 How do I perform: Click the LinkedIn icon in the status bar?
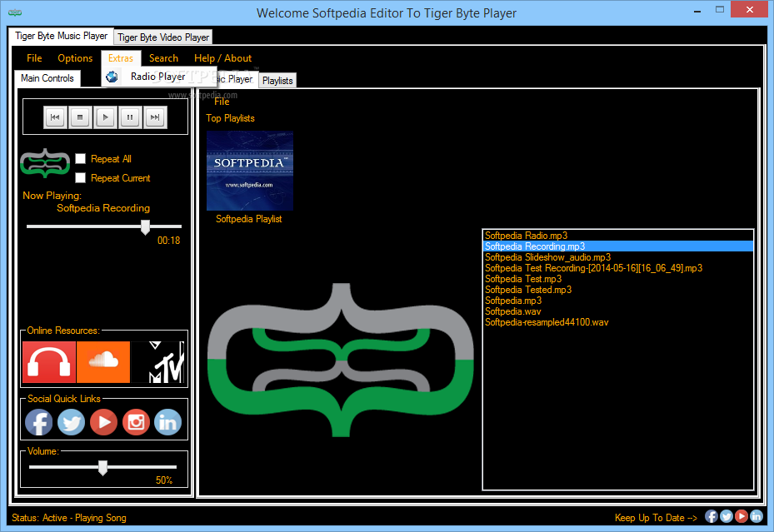757,516
